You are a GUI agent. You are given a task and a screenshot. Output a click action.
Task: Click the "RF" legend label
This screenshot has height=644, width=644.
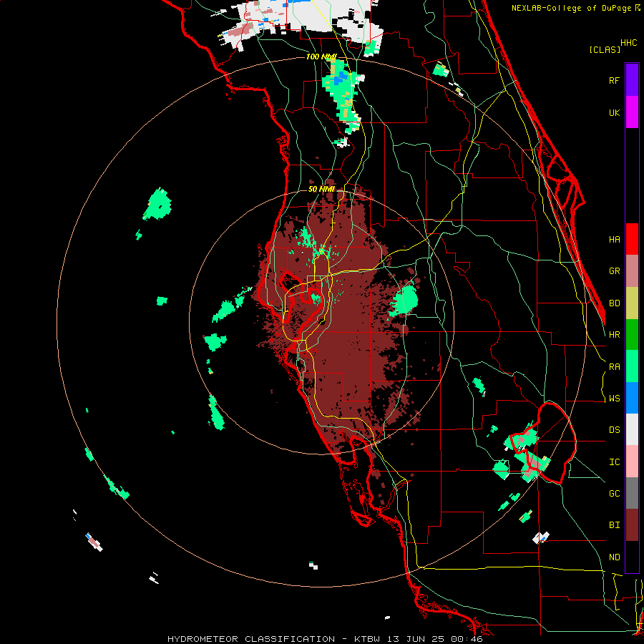(x=614, y=80)
